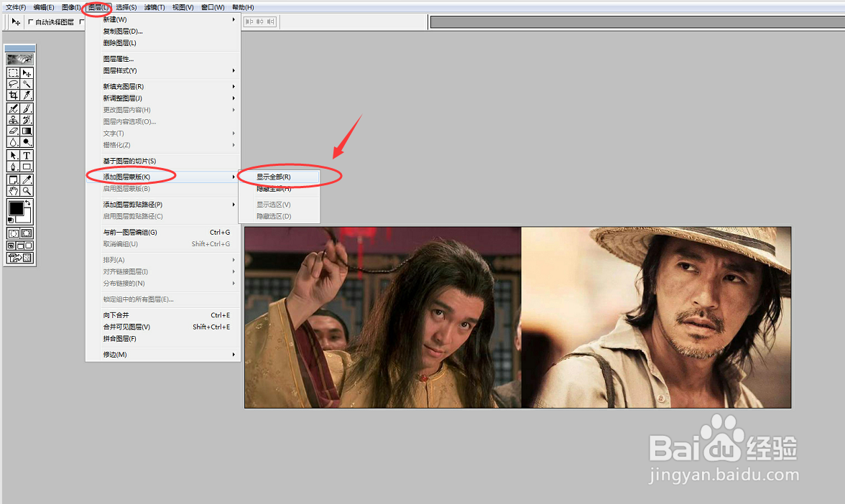Choose 隐藏全部(H) in mask submenu
The width and height of the screenshot is (845, 504).
tap(279, 188)
